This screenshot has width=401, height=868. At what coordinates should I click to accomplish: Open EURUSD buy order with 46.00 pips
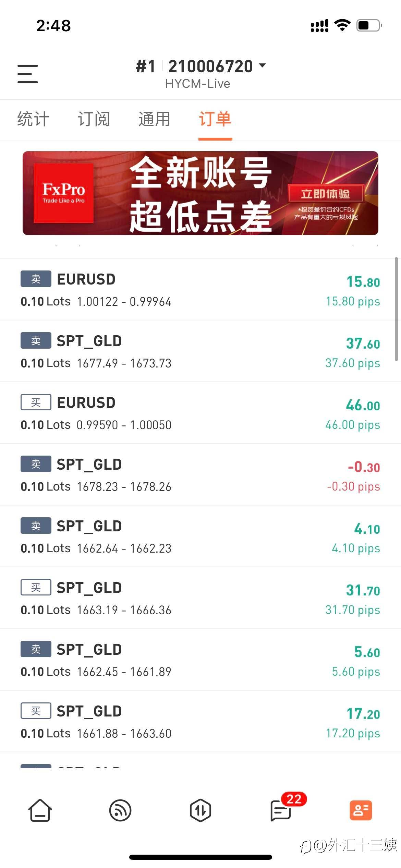(x=200, y=413)
